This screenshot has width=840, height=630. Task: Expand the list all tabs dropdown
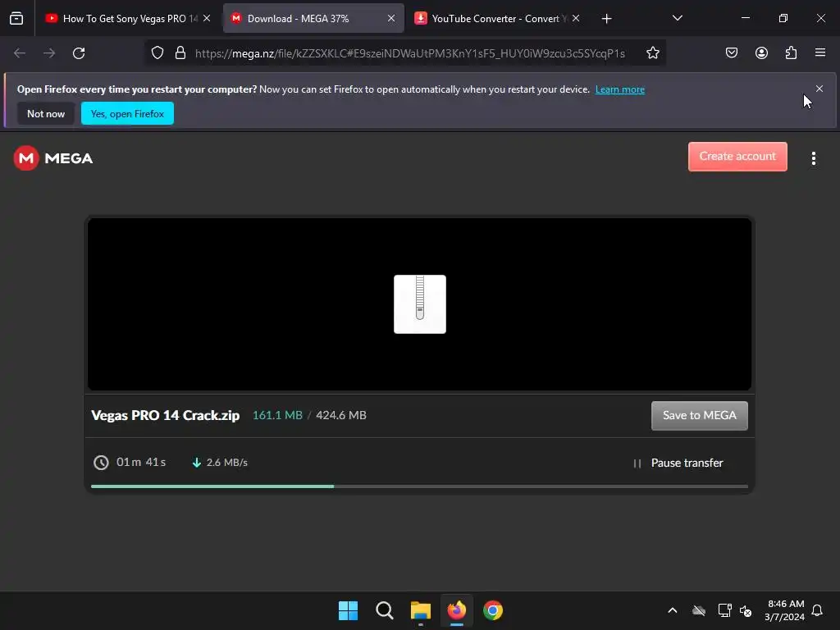coord(677,18)
